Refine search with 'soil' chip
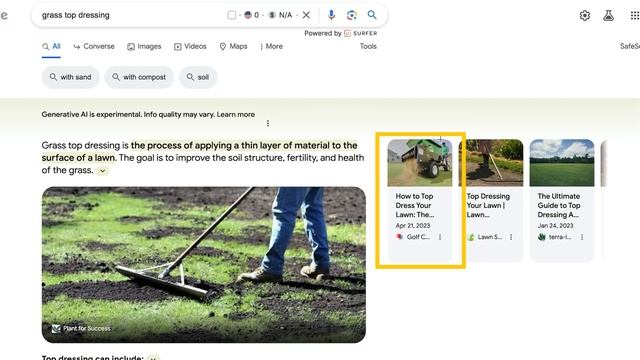Screen dimensions: 640x360 point(198,77)
